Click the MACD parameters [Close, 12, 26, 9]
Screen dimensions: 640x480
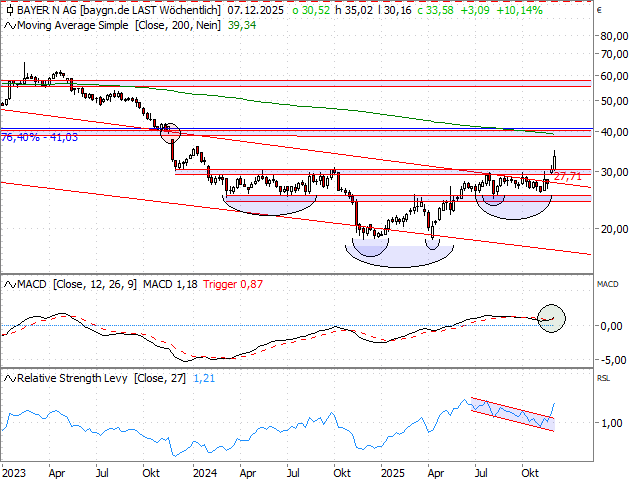tap(95, 284)
